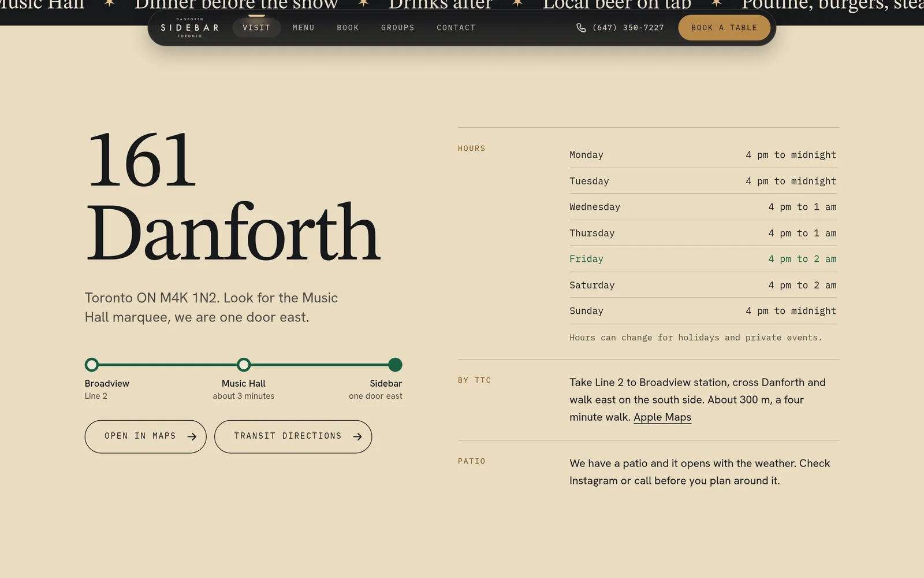Click the "161 Danforth" heading
The image size is (924, 578).
pyautogui.click(x=233, y=197)
